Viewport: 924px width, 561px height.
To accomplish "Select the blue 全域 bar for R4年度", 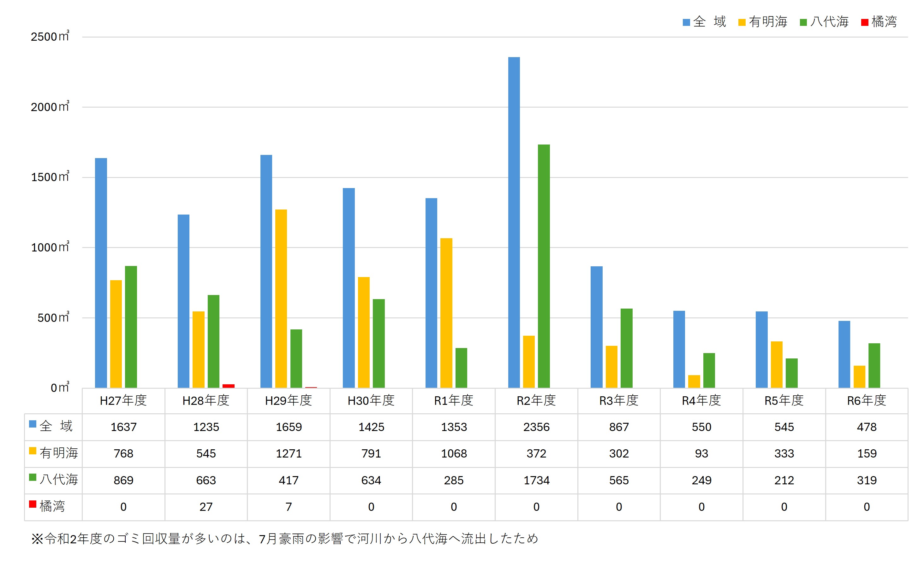I will point(679,349).
